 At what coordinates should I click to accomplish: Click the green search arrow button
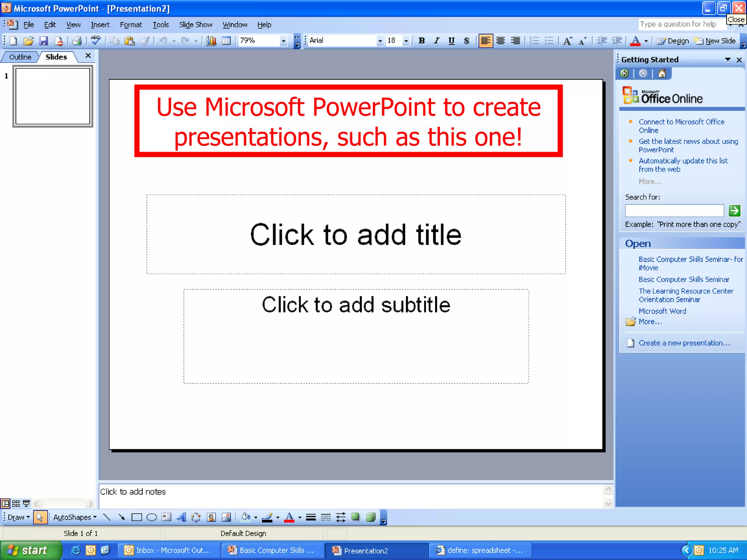(x=734, y=210)
